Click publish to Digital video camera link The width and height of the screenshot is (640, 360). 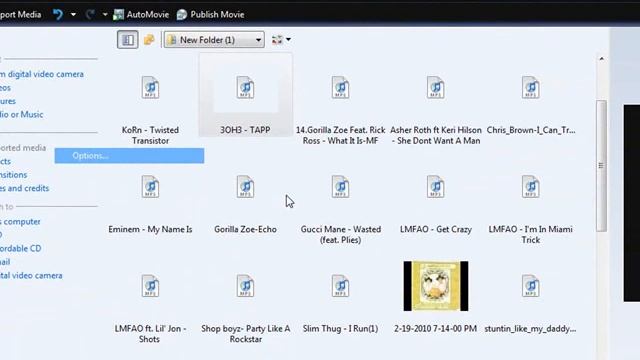point(31,276)
